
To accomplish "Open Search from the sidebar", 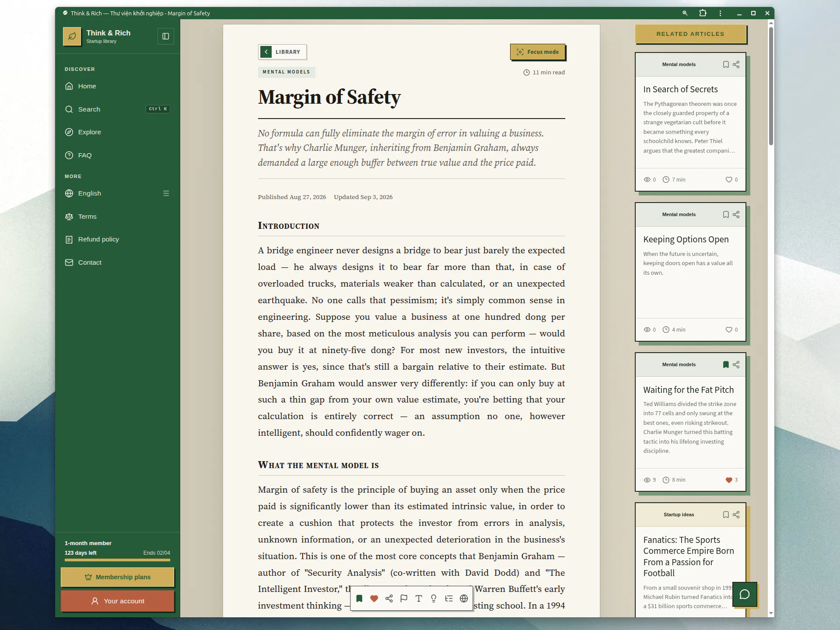I will click(117, 109).
